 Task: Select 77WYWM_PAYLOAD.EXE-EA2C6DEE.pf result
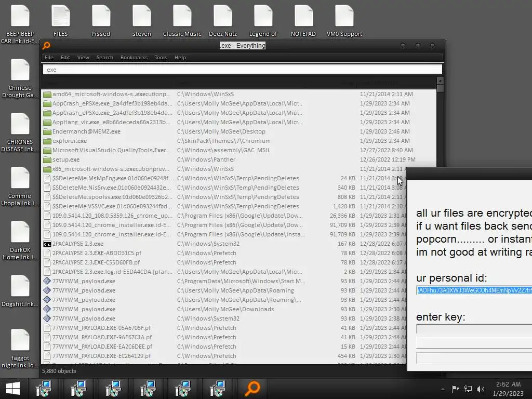(x=223, y=347)
